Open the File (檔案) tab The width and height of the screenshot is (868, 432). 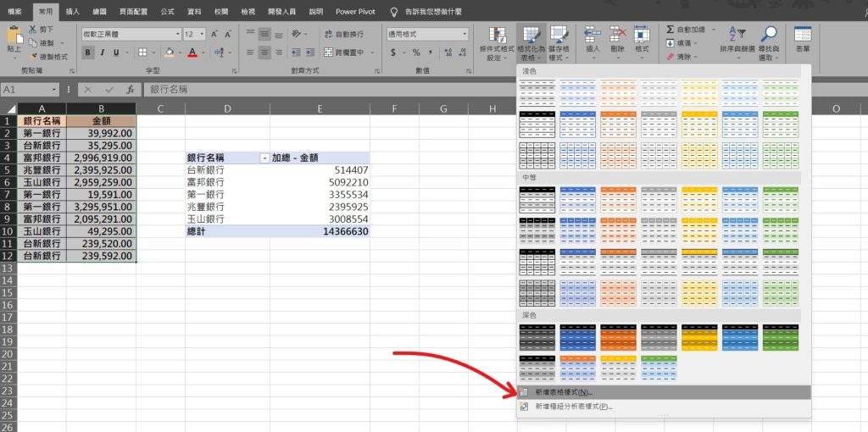pyautogui.click(x=15, y=11)
